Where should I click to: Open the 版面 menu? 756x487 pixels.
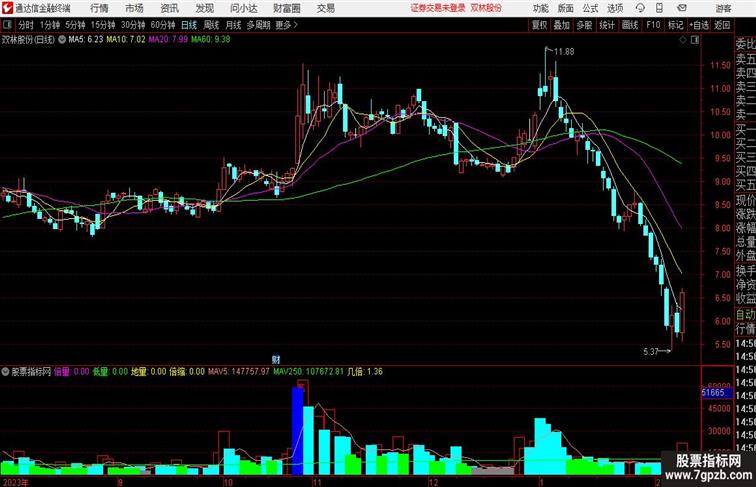click(x=565, y=8)
